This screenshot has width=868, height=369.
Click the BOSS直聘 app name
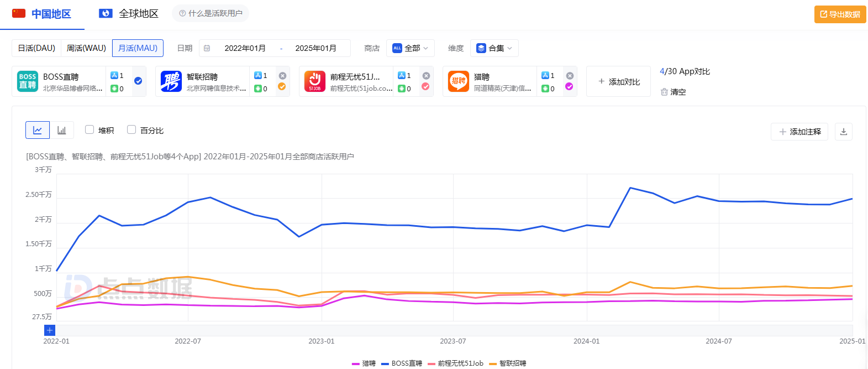(61, 77)
